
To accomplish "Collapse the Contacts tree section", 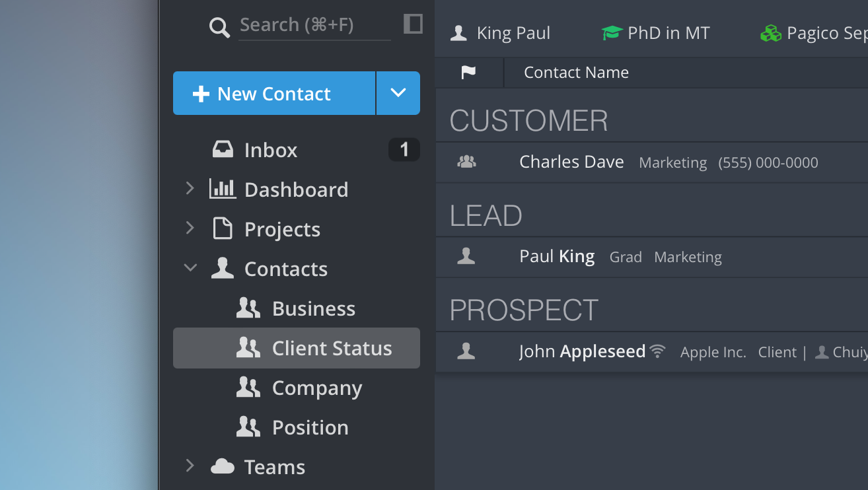I will pyautogui.click(x=190, y=268).
